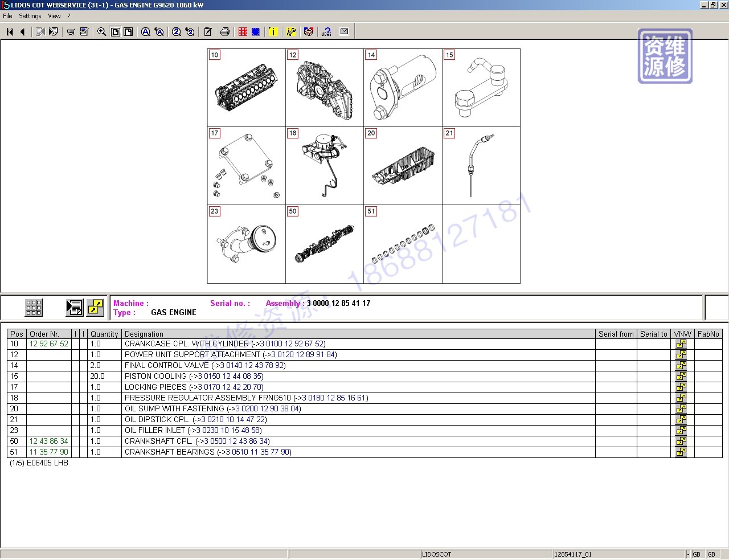Viewport: 729px width, 560px height.
Task: Click the circled '2' with arrow icon
Action: [190, 32]
